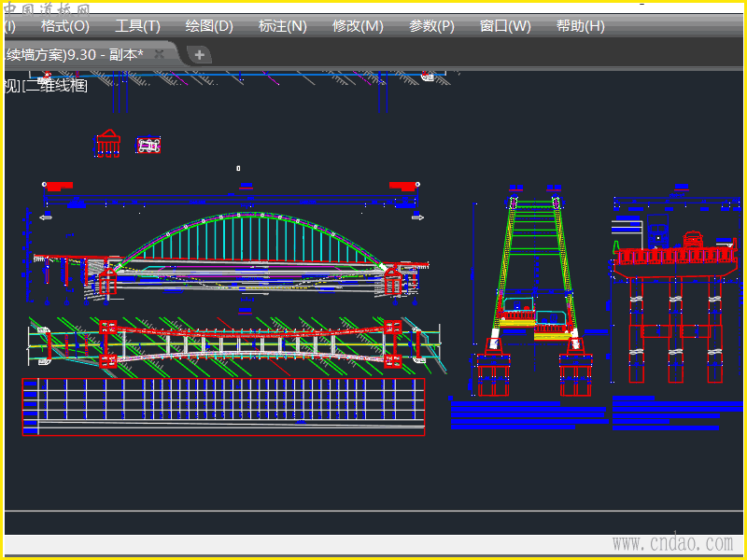The image size is (747, 560).
Task: Close the 9.30 - 副本 drawing tab
Action: coord(160,54)
